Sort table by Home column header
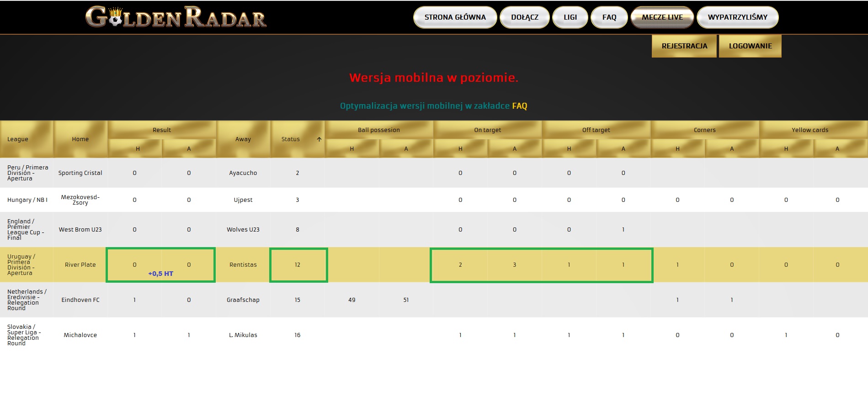 (80, 139)
